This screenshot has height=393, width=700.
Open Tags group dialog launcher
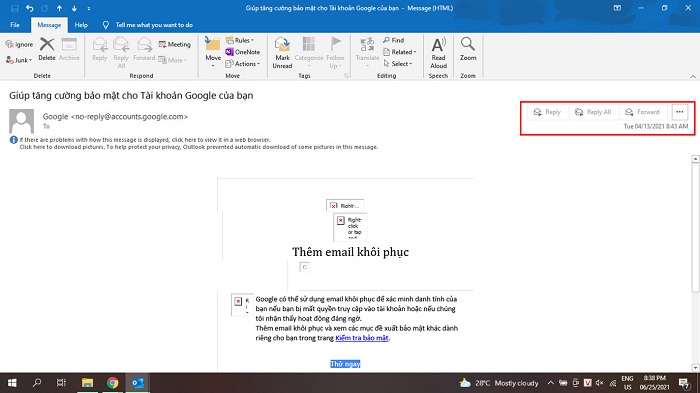pos(346,76)
